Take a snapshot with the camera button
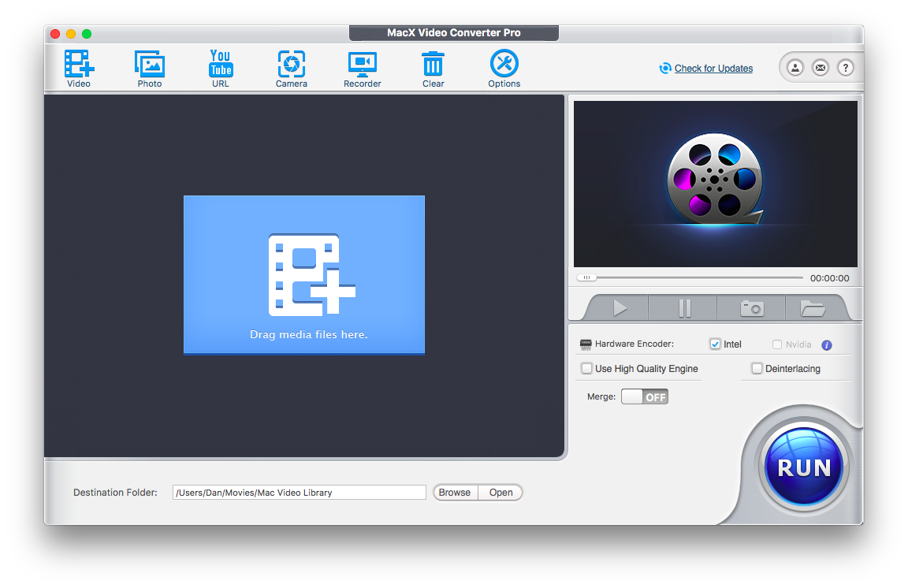 (x=752, y=308)
